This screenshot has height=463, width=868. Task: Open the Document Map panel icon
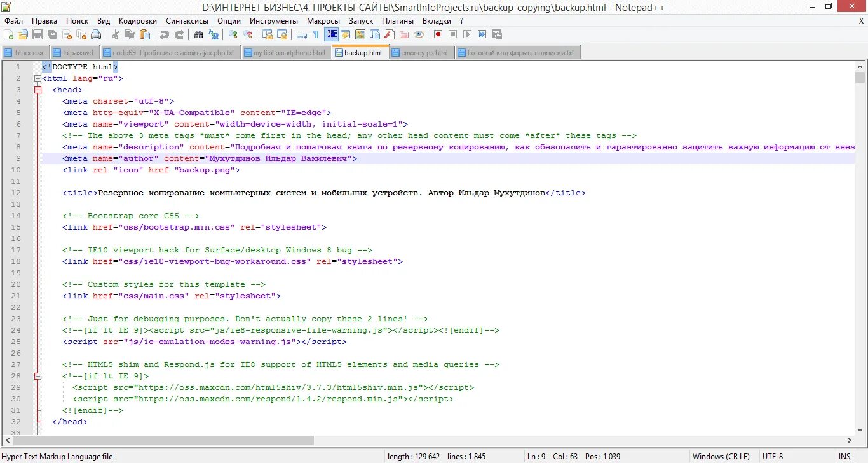(x=360, y=34)
